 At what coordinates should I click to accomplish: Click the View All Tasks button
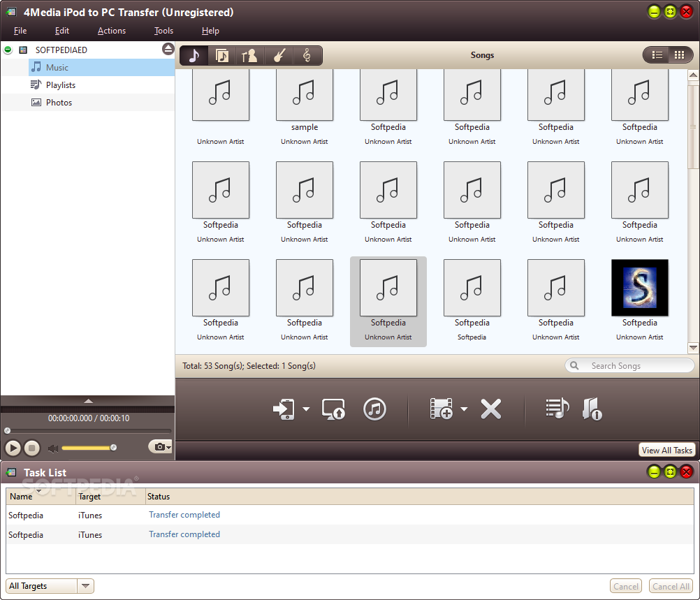[x=667, y=450]
